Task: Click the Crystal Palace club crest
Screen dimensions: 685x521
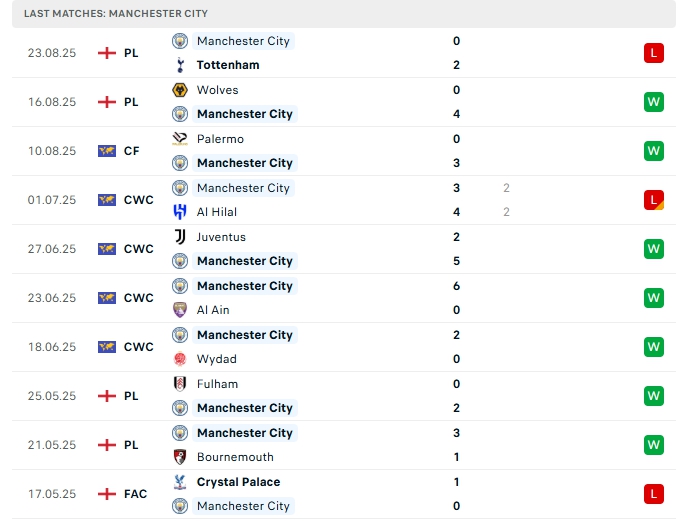Action: tap(180, 482)
